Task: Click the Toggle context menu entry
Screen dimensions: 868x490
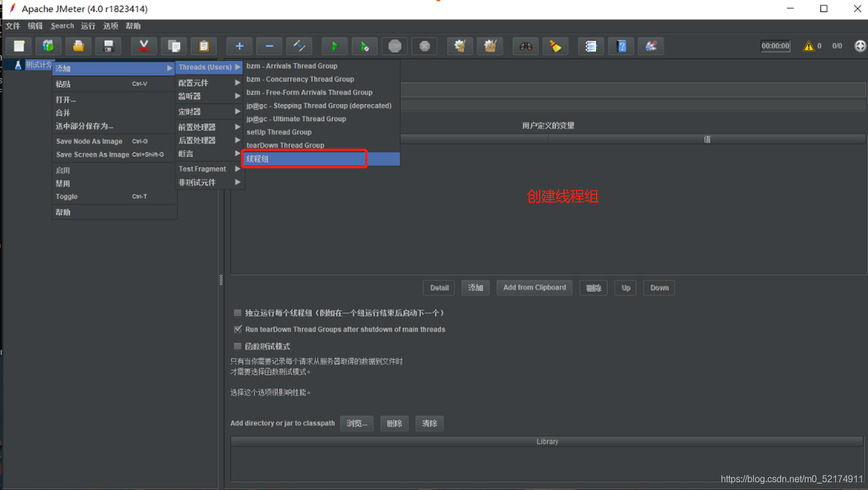Action: (x=113, y=197)
